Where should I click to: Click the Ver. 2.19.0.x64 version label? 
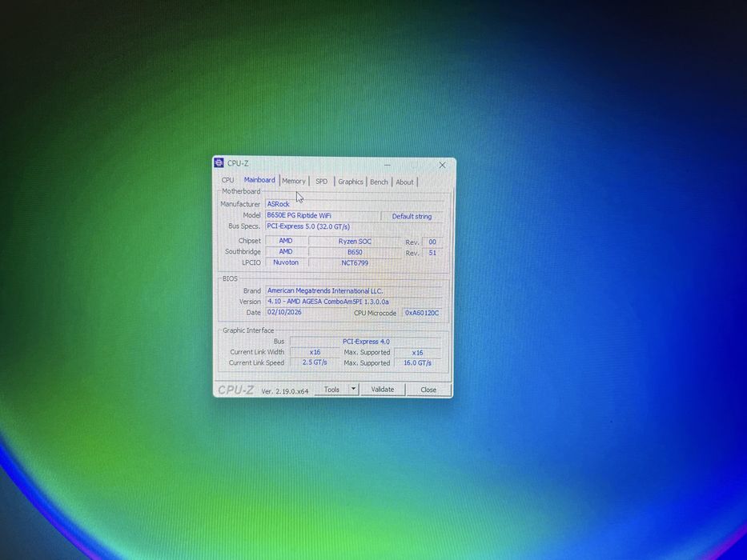285,391
